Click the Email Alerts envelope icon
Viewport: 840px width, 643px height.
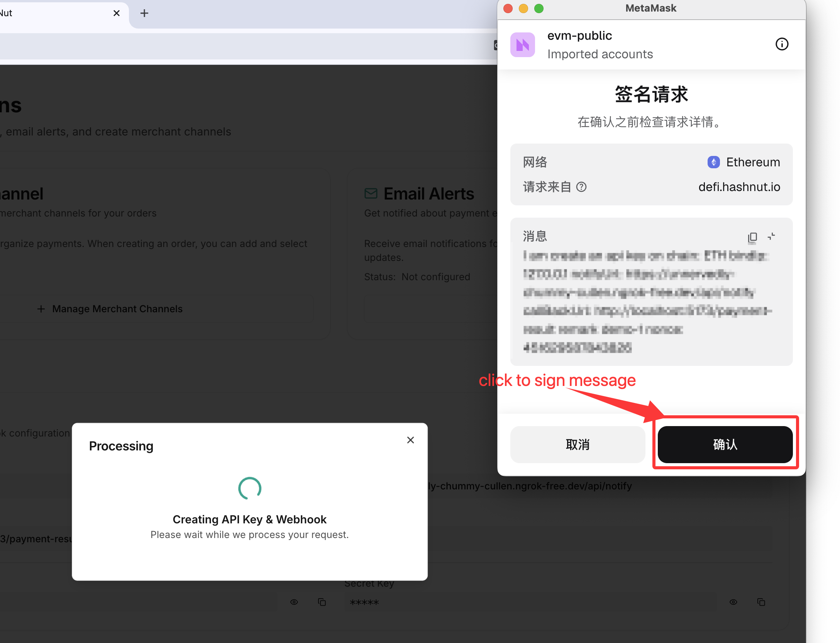(371, 193)
